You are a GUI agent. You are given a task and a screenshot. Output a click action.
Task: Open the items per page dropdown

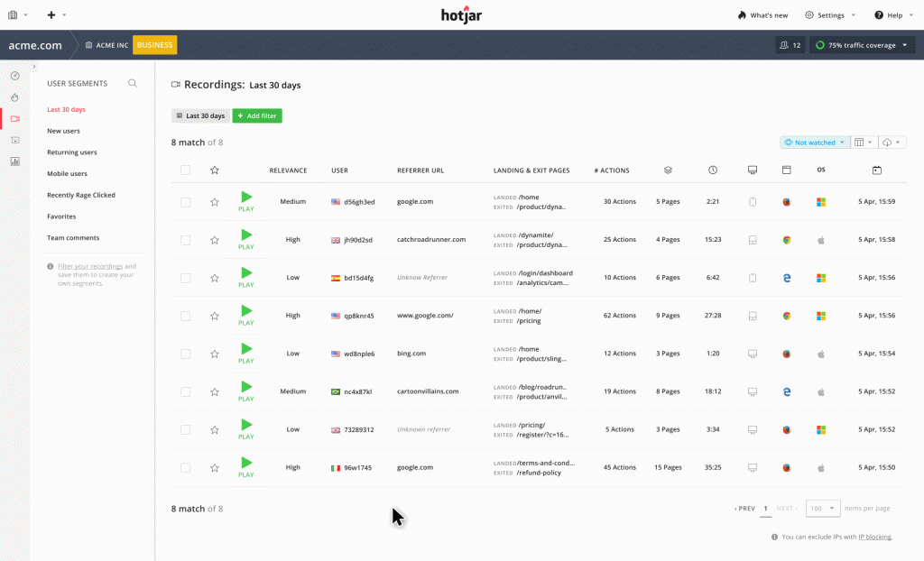coord(822,508)
